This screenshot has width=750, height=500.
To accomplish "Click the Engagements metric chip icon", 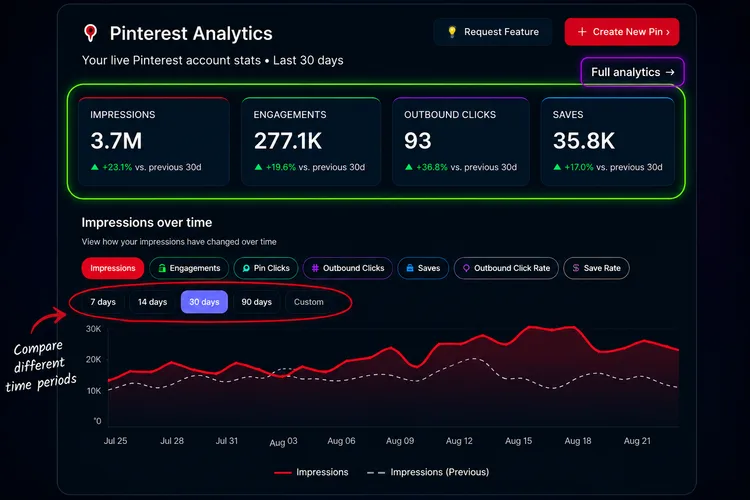I will pyautogui.click(x=162, y=268).
